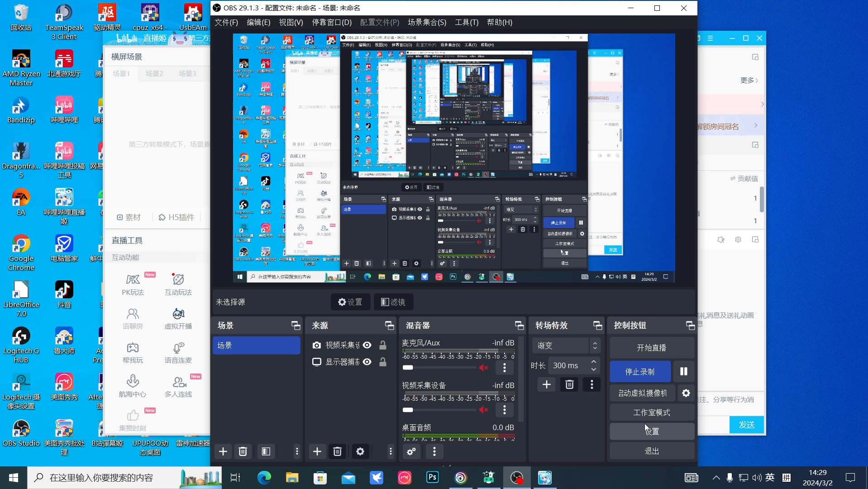Lock the 视频采集设备 source

[383, 345]
